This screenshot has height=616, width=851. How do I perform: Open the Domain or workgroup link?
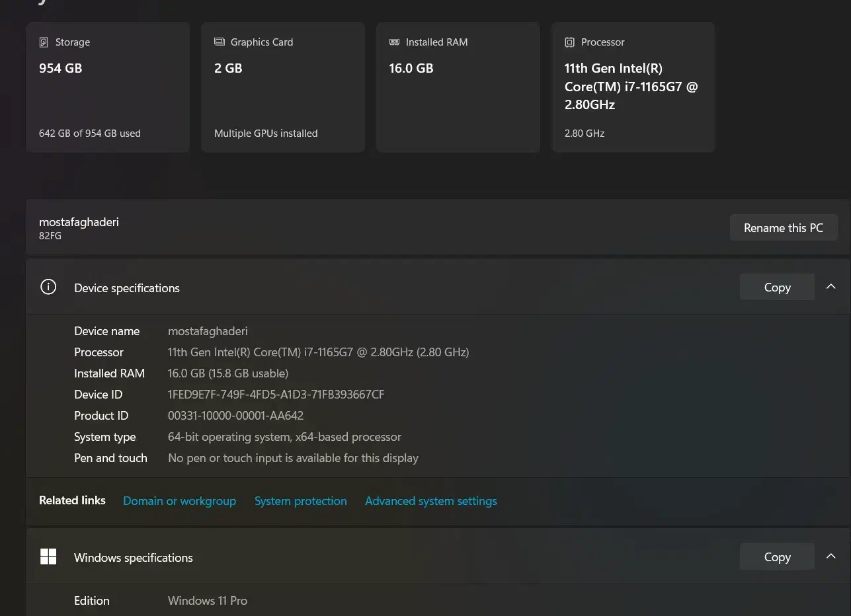coord(179,501)
